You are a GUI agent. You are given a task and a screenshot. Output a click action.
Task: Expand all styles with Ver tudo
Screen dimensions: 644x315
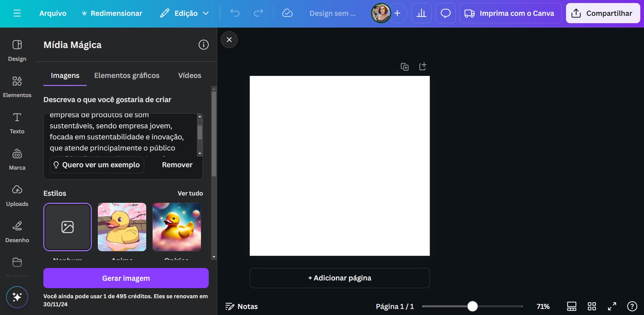pos(190,193)
